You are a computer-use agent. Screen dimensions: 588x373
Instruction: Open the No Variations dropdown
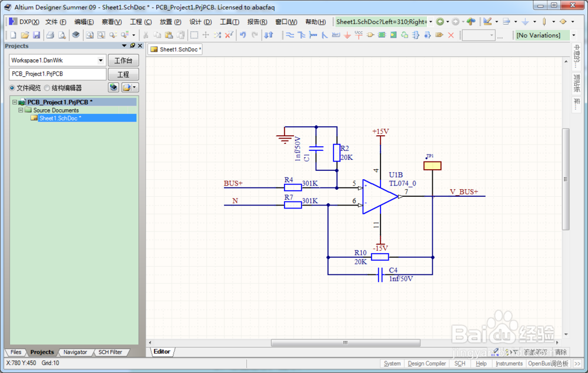[573, 35]
